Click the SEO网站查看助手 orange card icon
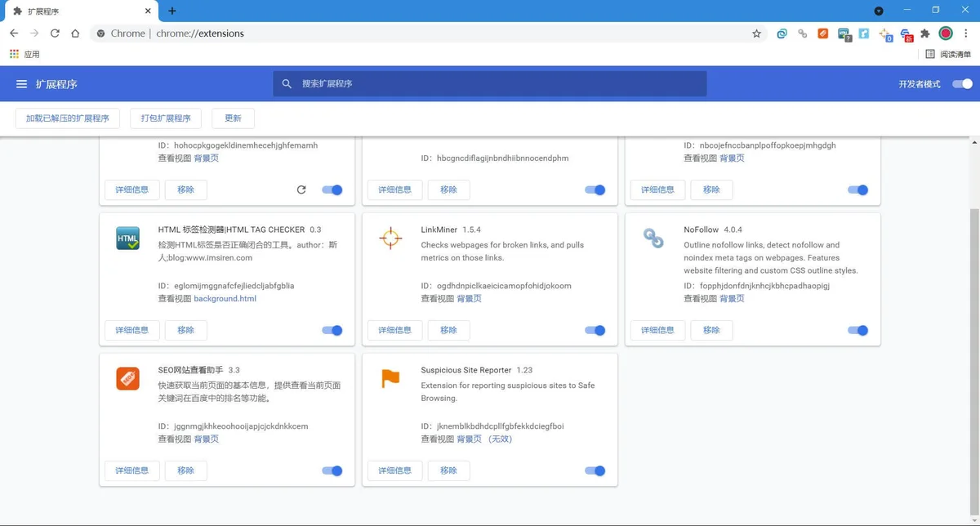The image size is (980, 526). (127, 378)
